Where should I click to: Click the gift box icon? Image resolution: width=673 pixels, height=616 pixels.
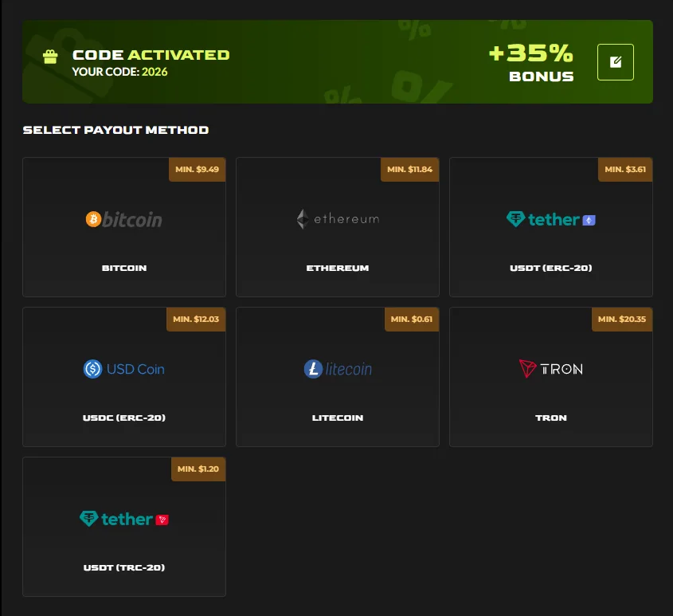point(50,57)
